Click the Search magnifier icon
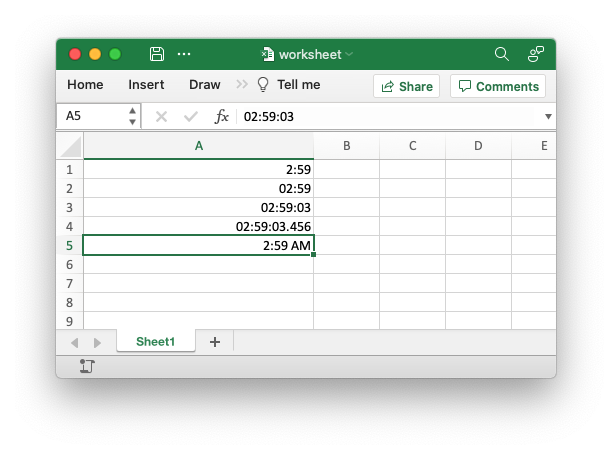The height and width of the screenshot is (452, 612). pos(502,54)
